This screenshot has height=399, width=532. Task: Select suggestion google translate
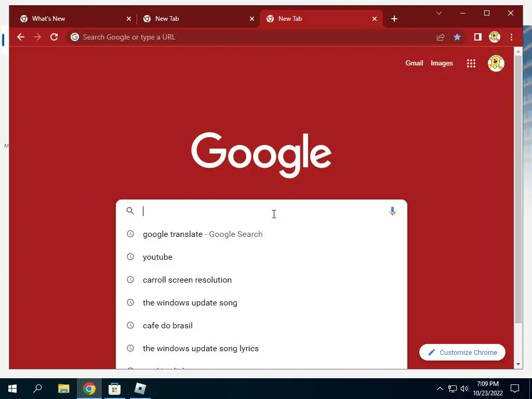click(x=261, y=234)
